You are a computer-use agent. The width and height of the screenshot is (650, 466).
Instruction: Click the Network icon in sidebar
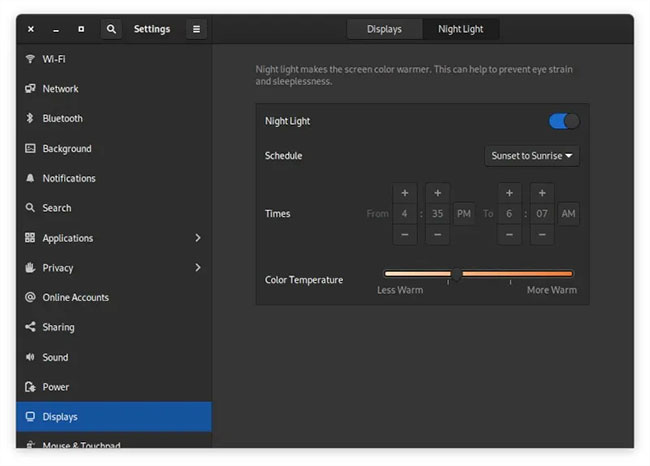click(x=30, y=88)
